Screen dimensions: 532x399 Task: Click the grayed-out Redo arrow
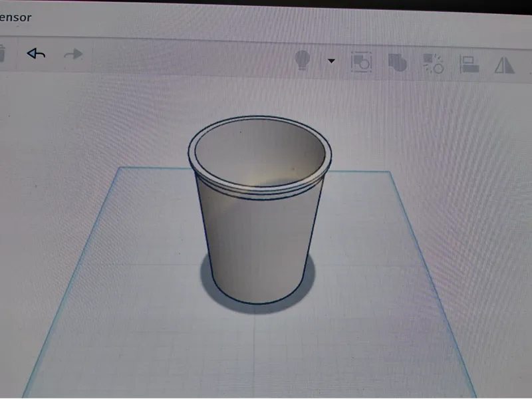pos(73,54)
